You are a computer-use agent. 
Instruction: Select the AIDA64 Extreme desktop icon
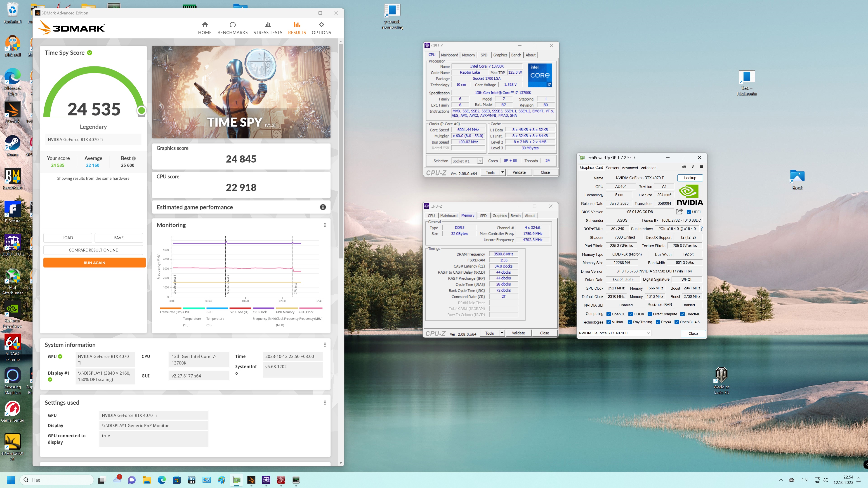click(x=12, y=347)
